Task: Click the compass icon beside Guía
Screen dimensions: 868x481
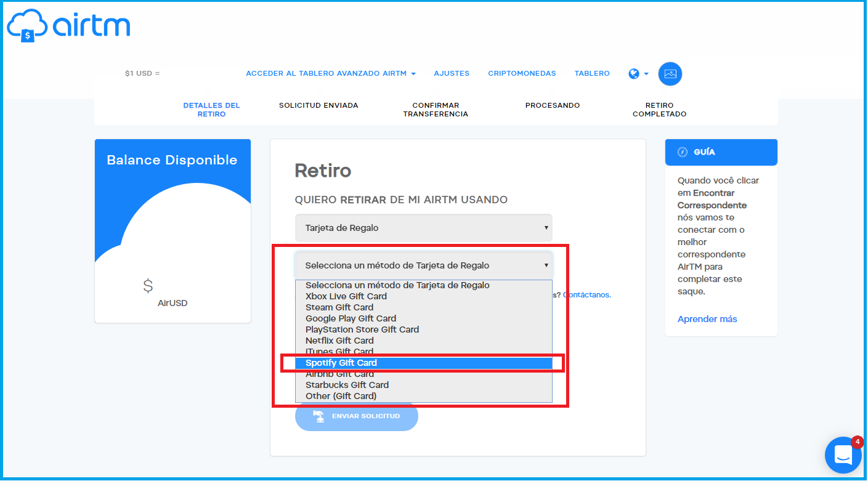Action: [683, 152]
